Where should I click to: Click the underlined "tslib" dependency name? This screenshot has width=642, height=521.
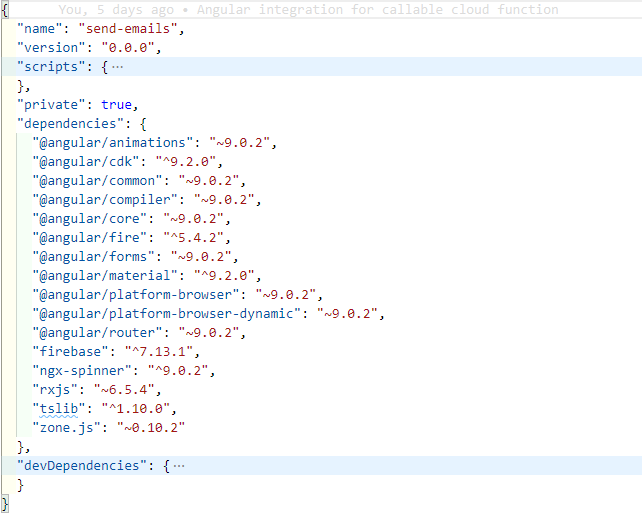(59, 408)
